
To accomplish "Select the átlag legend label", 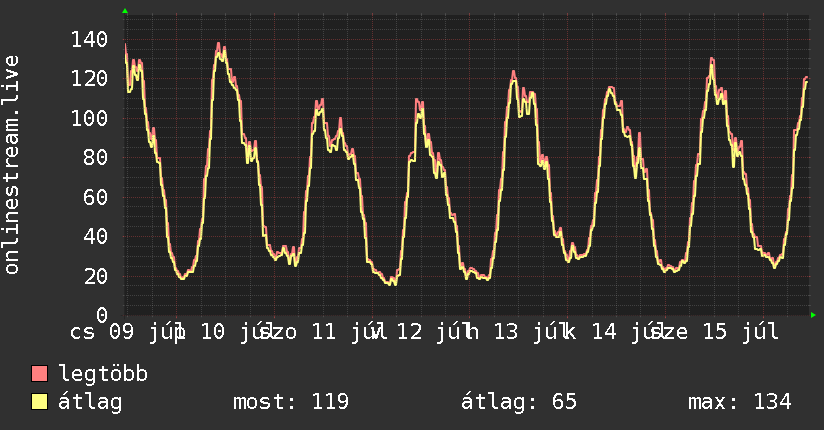I will pyautogui.click(x=90, y=402).
